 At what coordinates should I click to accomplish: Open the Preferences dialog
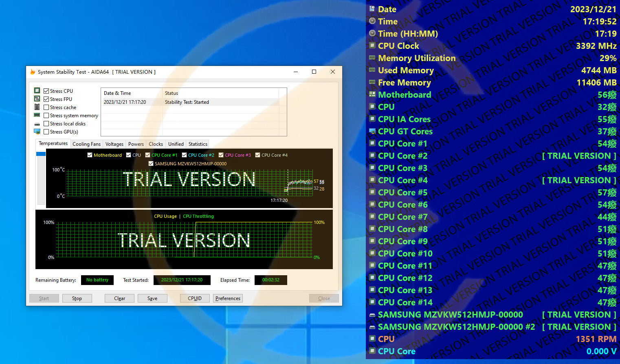tap(228, 298)
